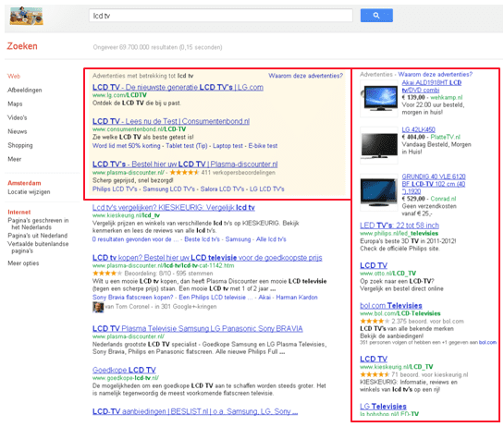Select Vertaalde buitenlandse pagina's filter
The width and height of the screenshot is (504, 427).
(38, 248)
